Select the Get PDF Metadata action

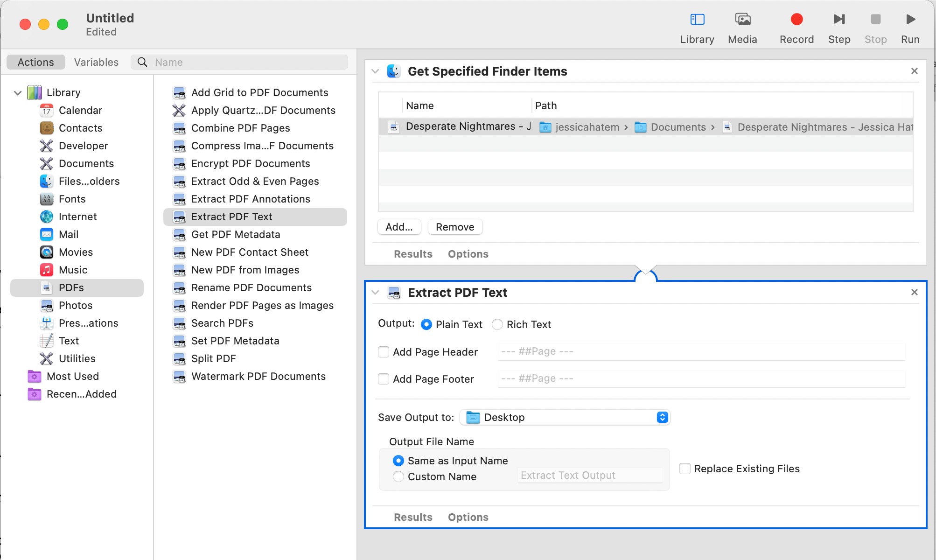tap(236, 235)
